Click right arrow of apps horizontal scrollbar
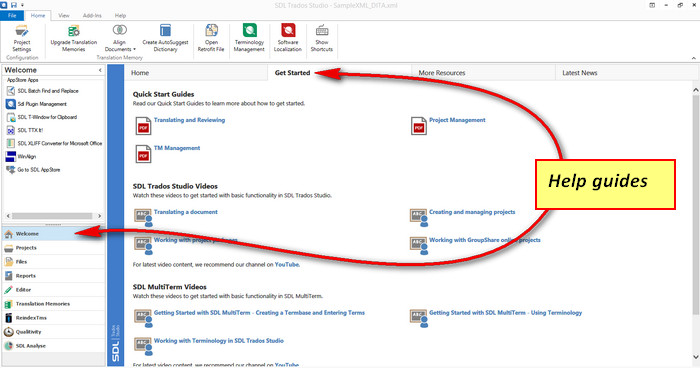Image resolution: width=700 pixels, height=368 pixels. coord(99,216)
